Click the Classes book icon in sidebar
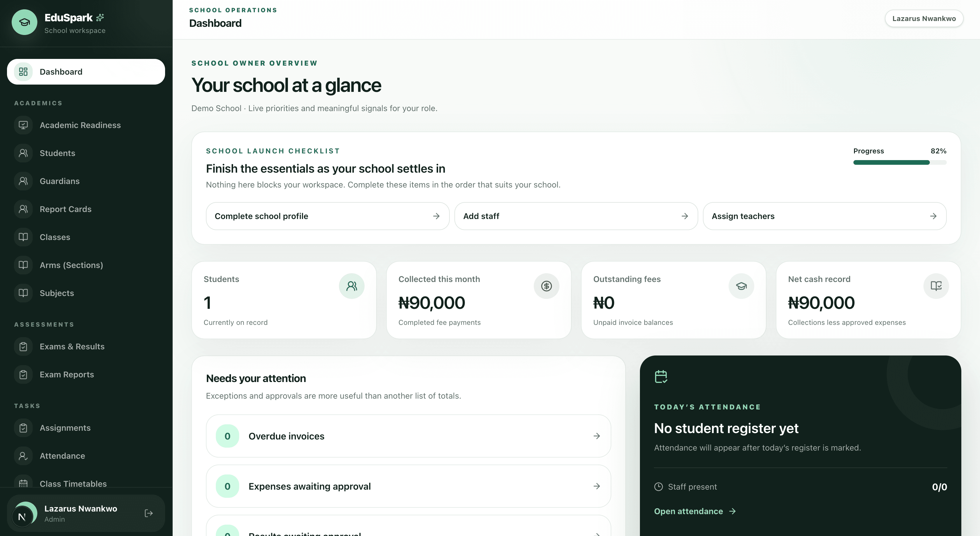Viewport: 980px width, 536px height. (23, 237)
